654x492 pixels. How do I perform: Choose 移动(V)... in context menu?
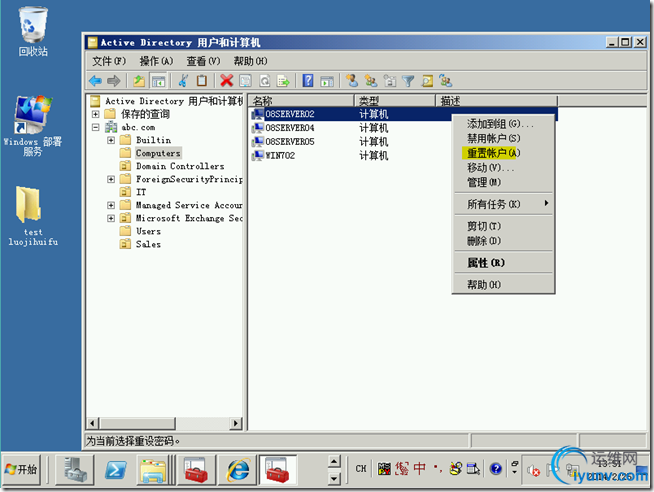pos(503,167)
